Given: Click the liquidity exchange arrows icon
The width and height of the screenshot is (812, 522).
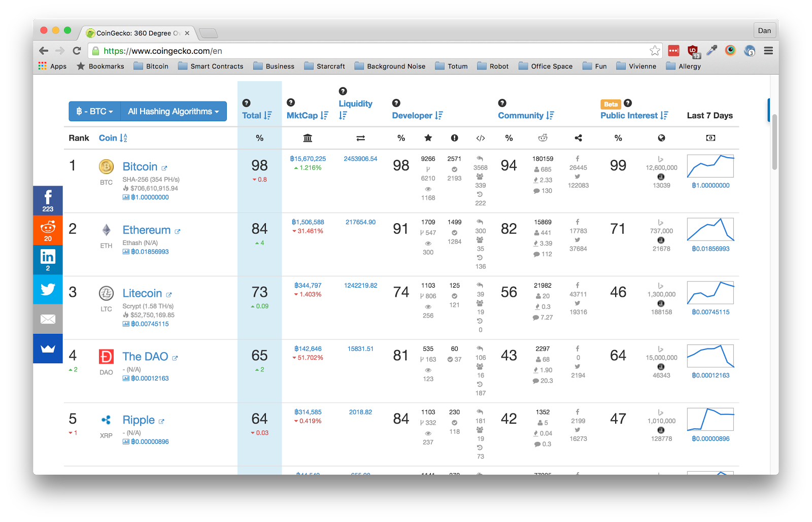Looking at the screenshot, I should click(x=361, y=138).
